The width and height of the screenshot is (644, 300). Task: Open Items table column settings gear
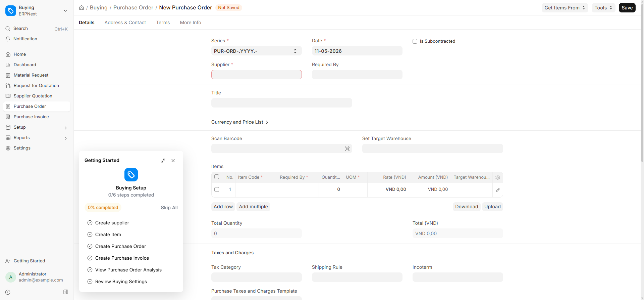click(498, 177)
